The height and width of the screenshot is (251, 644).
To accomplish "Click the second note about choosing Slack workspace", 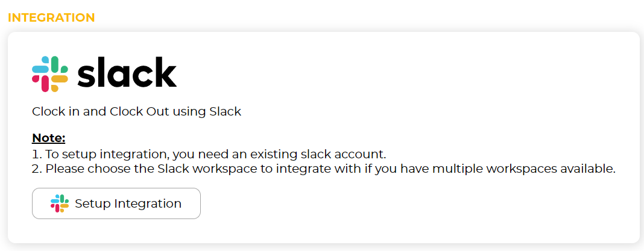I will 324,169.
